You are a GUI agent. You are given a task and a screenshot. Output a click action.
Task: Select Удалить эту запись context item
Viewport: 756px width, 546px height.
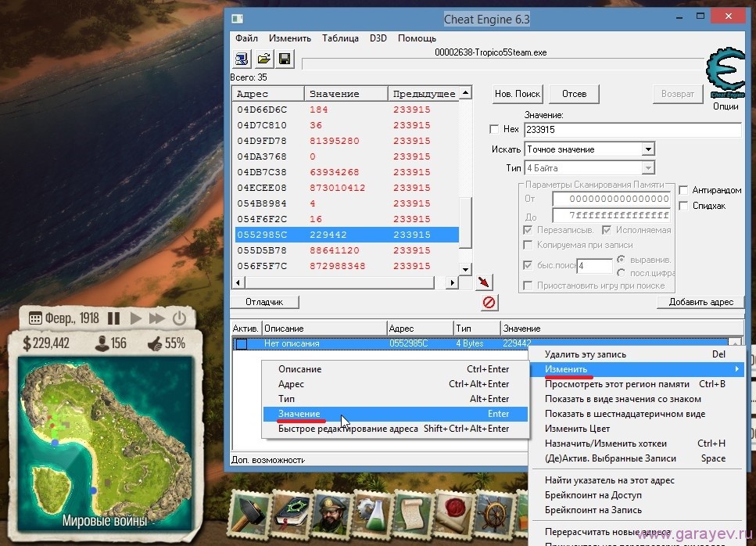(x=636, y=354)
